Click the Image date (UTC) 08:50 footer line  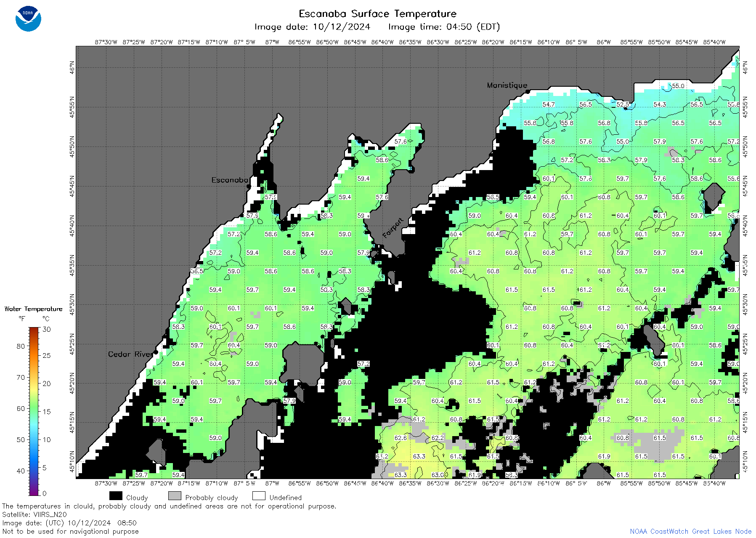[69, 523]
